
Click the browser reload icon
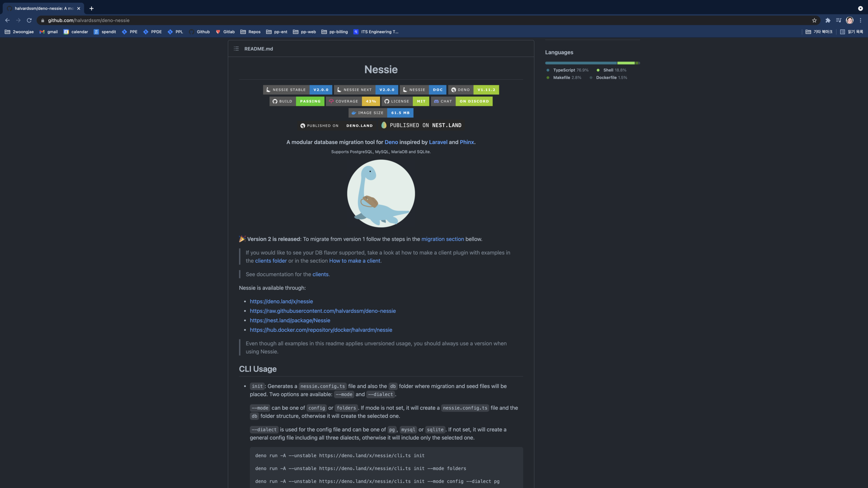point(29,20)
